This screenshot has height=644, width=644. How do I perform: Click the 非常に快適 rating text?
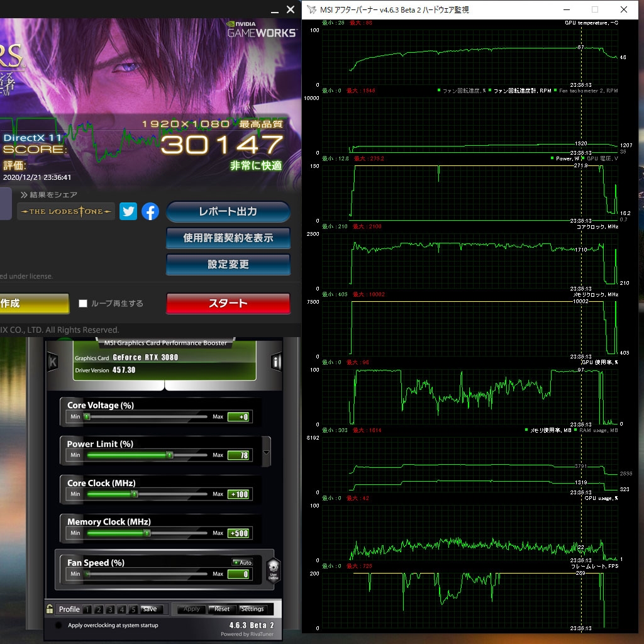256,165
